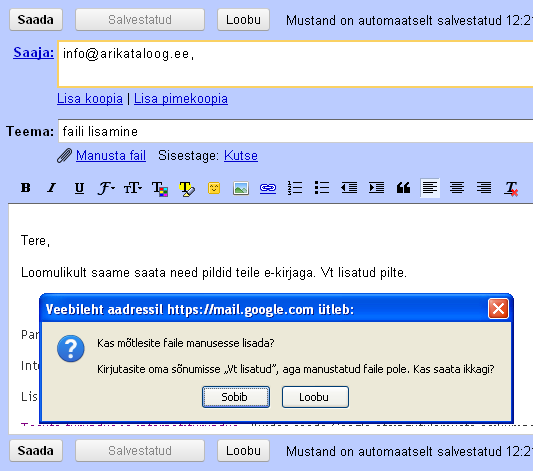Screen dimensions: 533x472
Task: Insert an image from the toolbar
Action: click(241, 188)
